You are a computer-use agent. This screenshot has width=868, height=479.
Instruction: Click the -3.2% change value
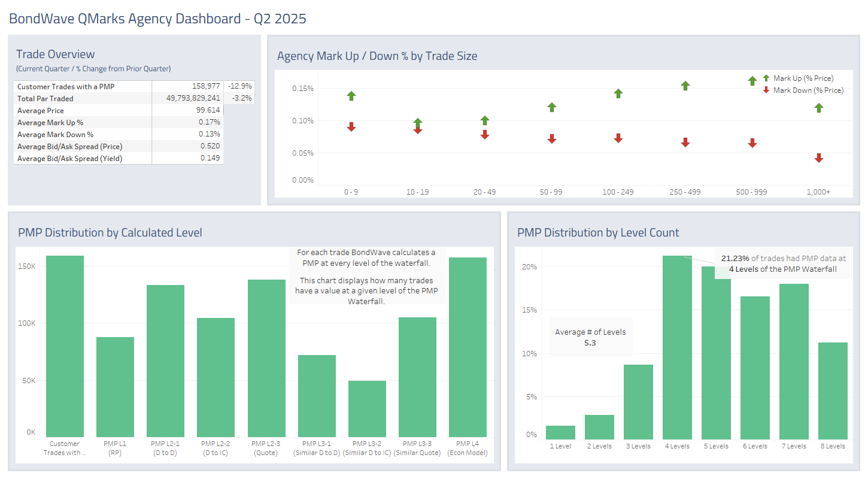[242, 99]
